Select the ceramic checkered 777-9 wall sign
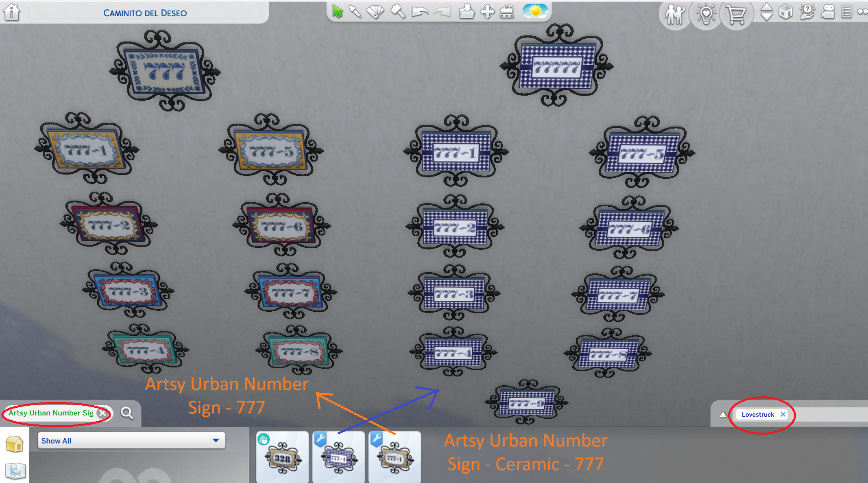The height and width of the screenshot is (483, 868). [x=527, y=403]
